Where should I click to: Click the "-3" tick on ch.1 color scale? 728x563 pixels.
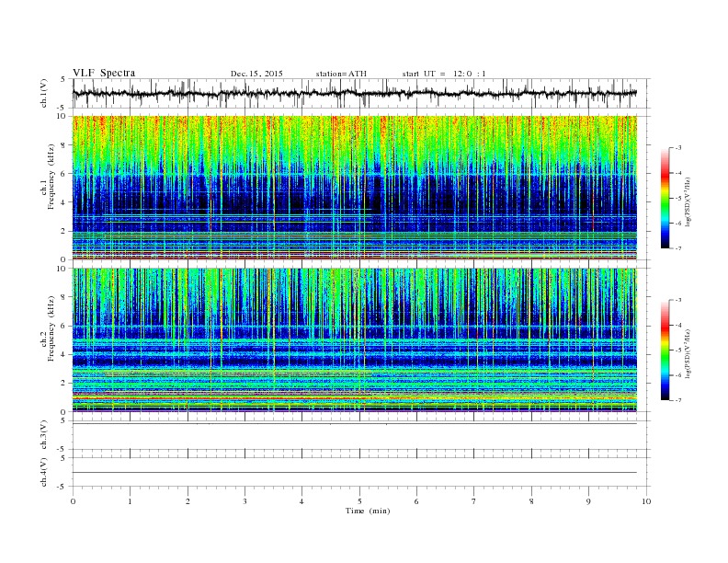678,148
